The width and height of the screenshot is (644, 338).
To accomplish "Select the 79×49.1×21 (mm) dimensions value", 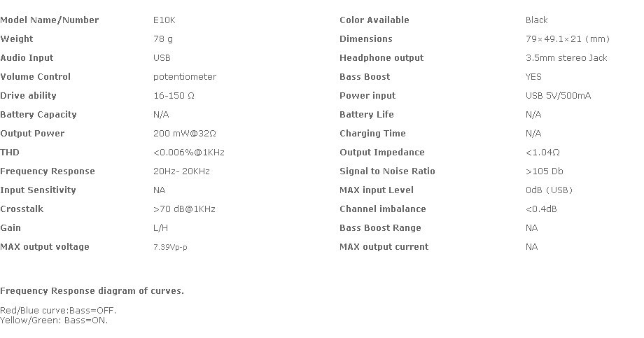I will pyautogui.click(x=568, y=39).
